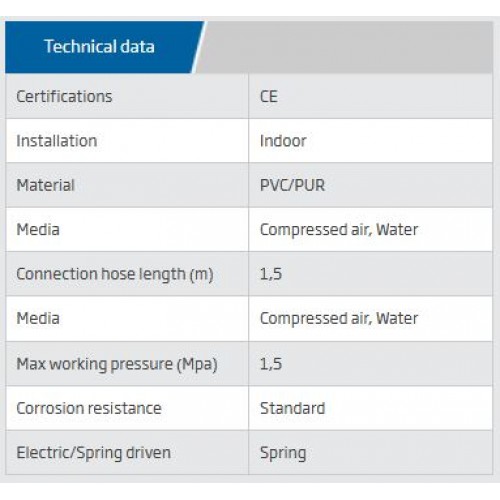Viewport: 500px width, 500px height.
Task: Click the hose length 1,5 value
Action: point(271,274)
